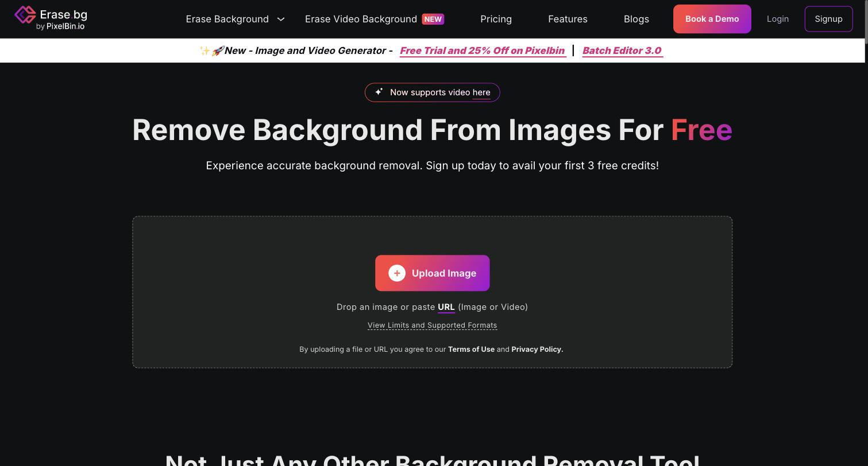Screen dimensions: 868x466
Task: Open the Batch Editor 3.0 link
Action: pyautogui.click(x=622, y=51)
